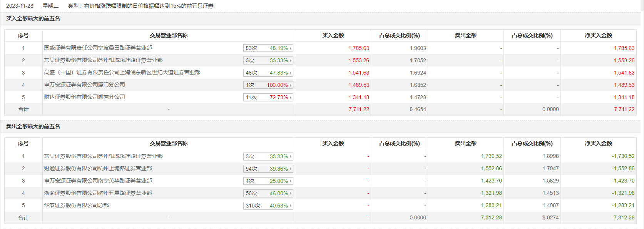Expand the 50次 46.00% stats box
This screenshot has width=644, height=229.
[268, 193]
